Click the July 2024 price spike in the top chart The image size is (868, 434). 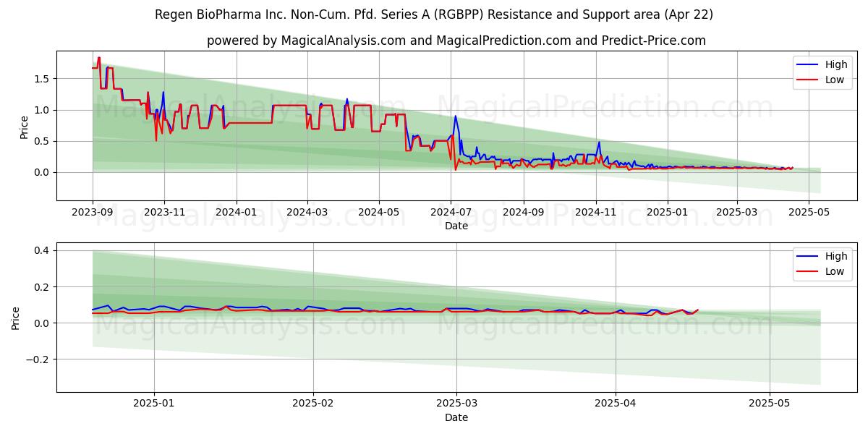455,116
